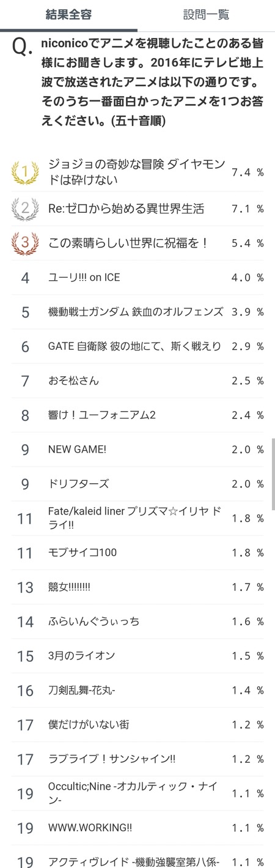Select the ジョジョの奇妙な冒険 ranking entry

tap(137, 172)
